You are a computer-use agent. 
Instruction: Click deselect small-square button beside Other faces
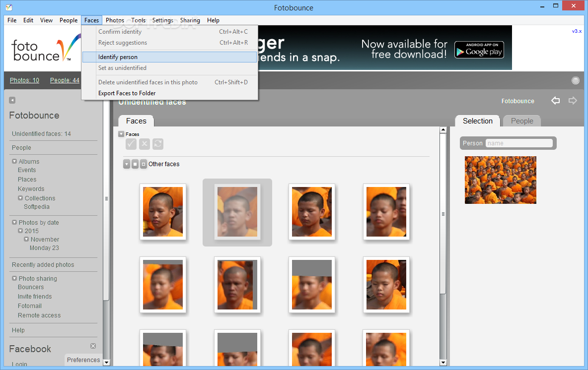coord(143,164)
